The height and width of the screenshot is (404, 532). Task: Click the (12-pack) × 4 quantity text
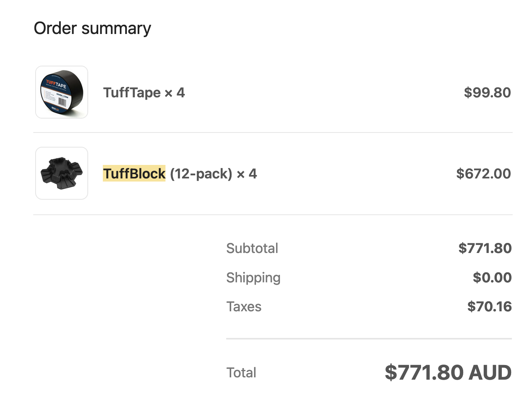213,174
